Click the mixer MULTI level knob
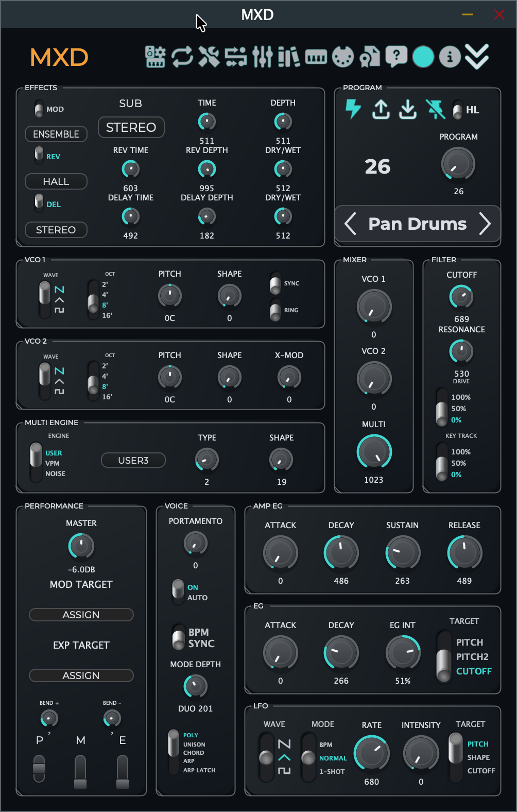 tap(374, 452)
